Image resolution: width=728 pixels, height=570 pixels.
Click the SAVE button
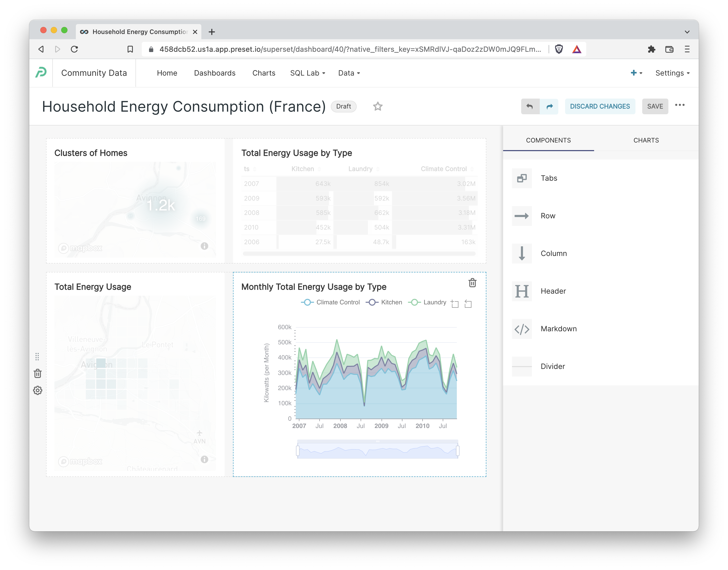point(655,106)
